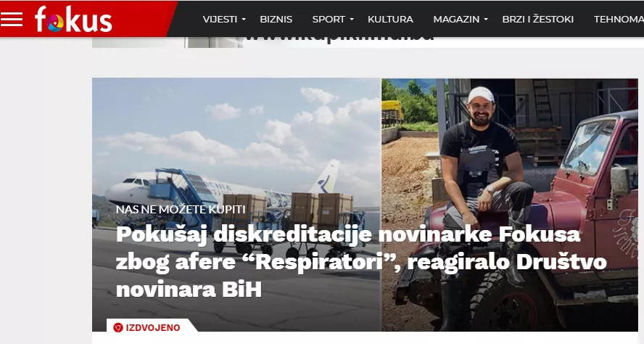Viewport: 644px width, 344px height.
Task: Click the Fokus logo
Action: (x=73, y=20)
